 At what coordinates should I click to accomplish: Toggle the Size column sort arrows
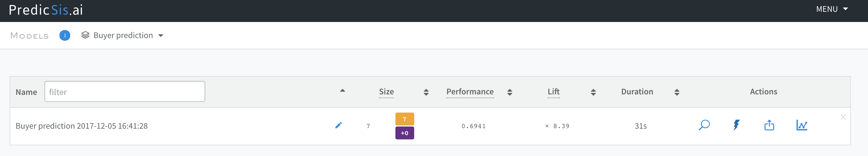coord(426,92)
